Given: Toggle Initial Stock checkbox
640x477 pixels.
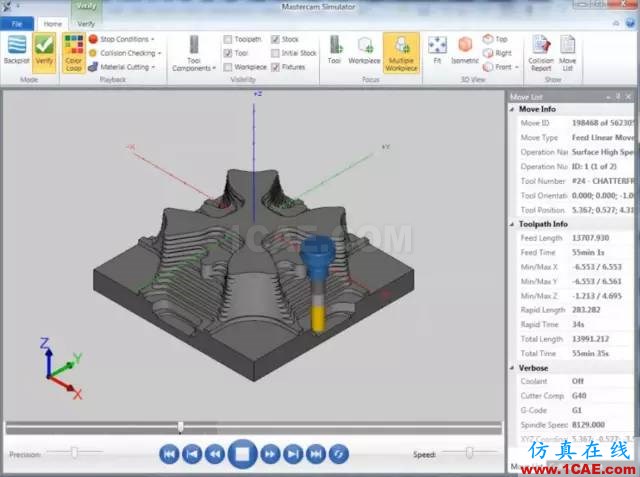Looking at the screenshot, I should [x=276, y=53].
